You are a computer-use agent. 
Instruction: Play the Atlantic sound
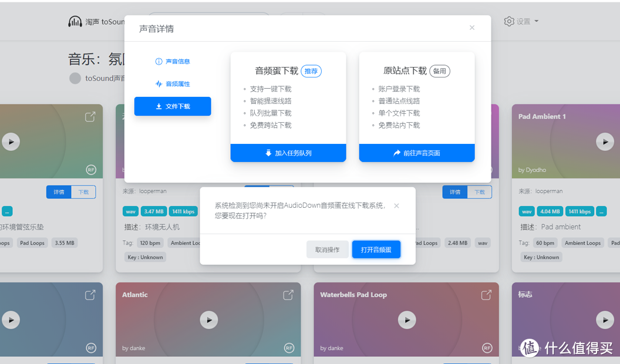209,320
